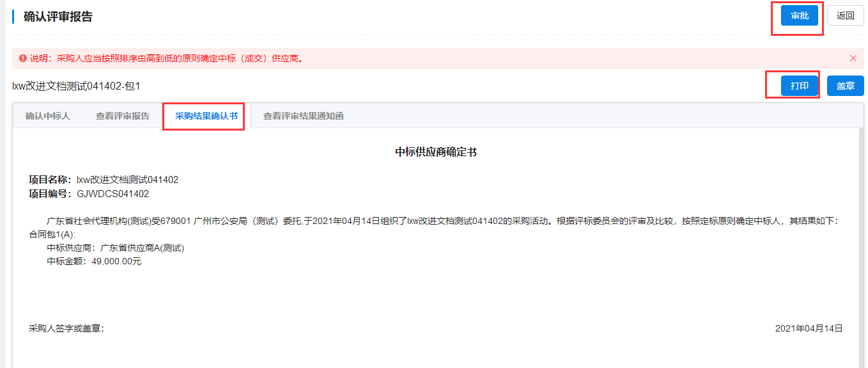Click the 采购人签字或盖章 signature label
Screen dimensions: 868x368
point(66,328)
